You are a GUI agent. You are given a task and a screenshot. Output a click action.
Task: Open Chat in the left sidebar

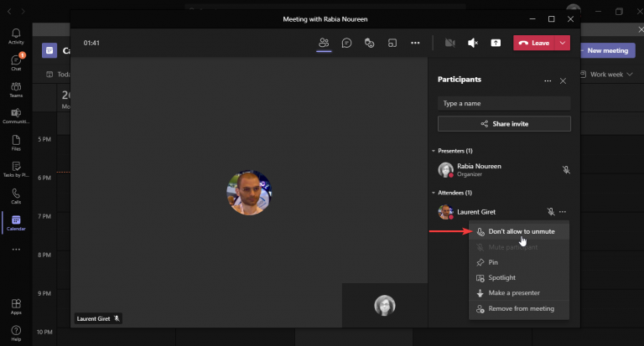(x=16, y=62)
